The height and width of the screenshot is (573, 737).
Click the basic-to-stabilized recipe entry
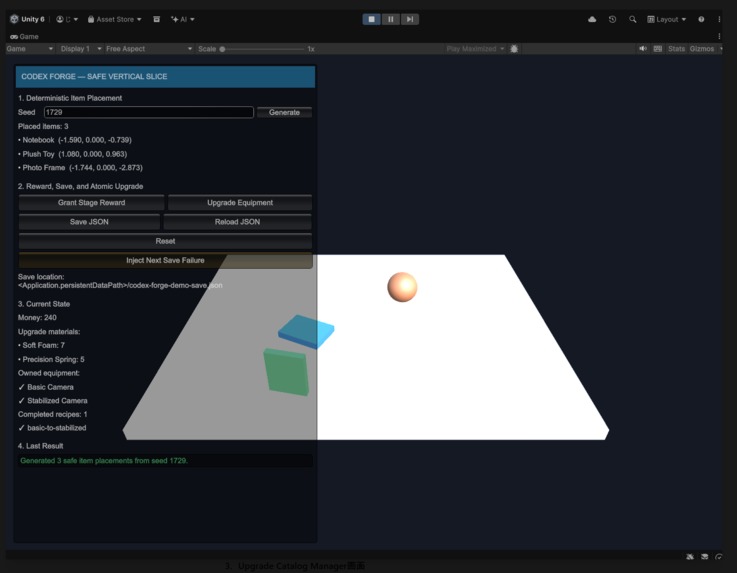(x=52, y=428)
